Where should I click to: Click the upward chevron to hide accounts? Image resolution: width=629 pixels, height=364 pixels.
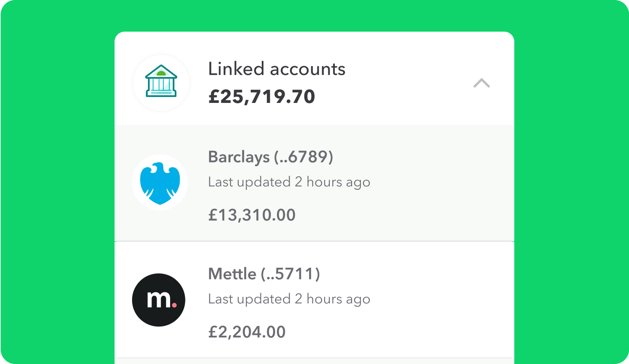482,83
